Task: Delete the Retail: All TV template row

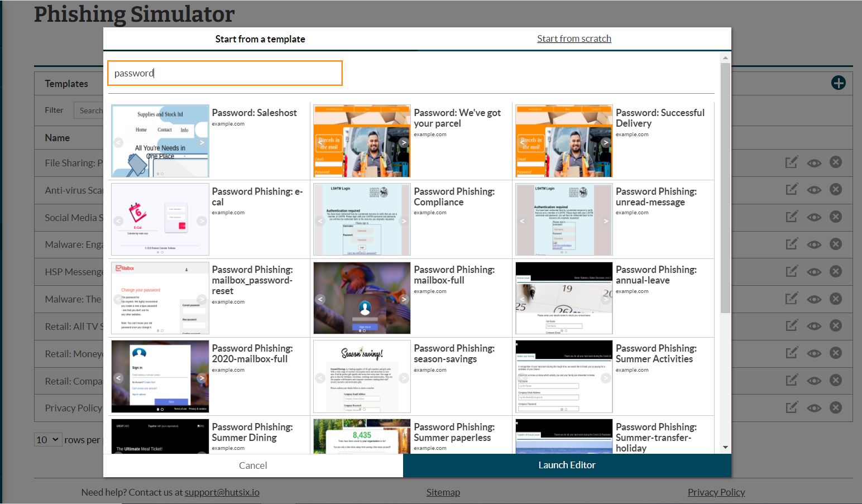Action: pyautogui.click(x=836, y=326)
